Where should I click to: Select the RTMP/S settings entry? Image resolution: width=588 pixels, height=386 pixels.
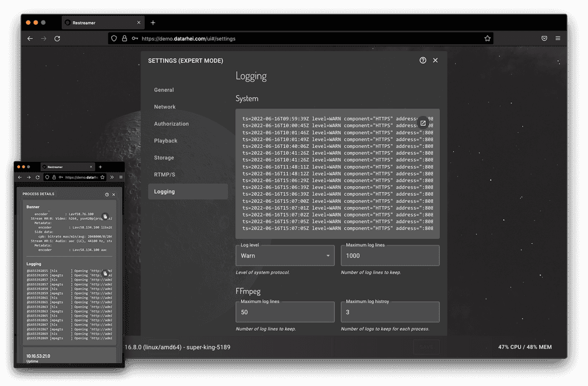(166, 174)
